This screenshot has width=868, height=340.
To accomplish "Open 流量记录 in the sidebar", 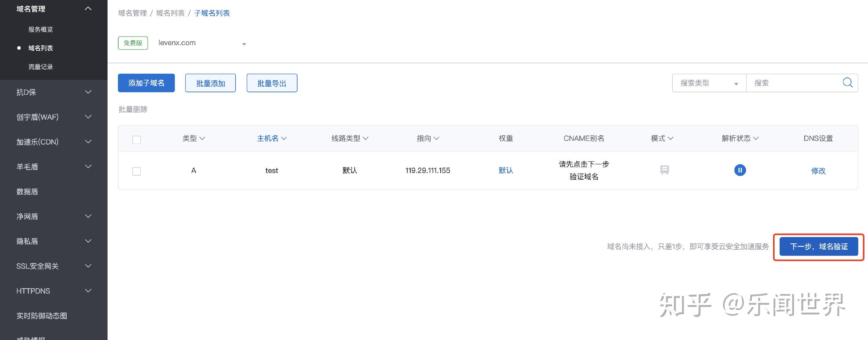I will (41, 67).
